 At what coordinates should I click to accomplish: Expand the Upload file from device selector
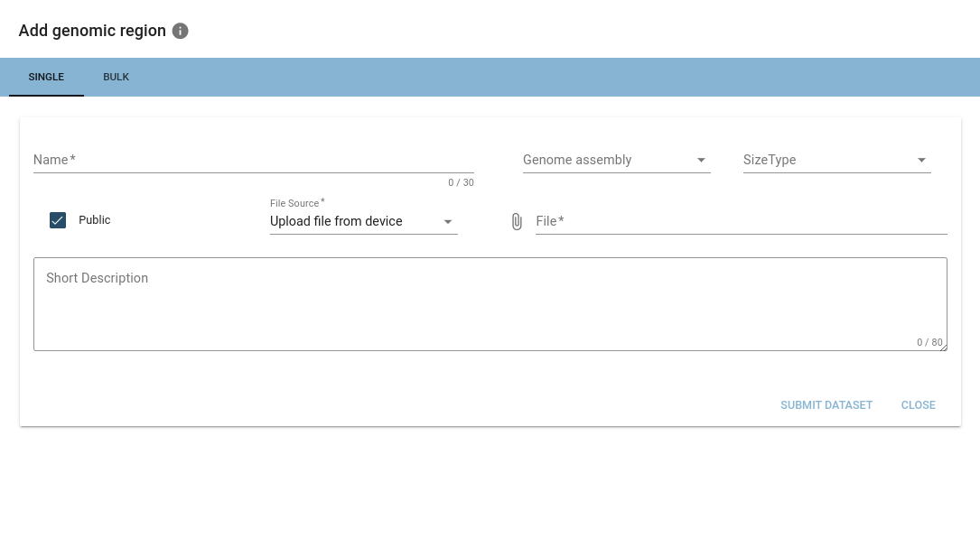pos(352,222)
